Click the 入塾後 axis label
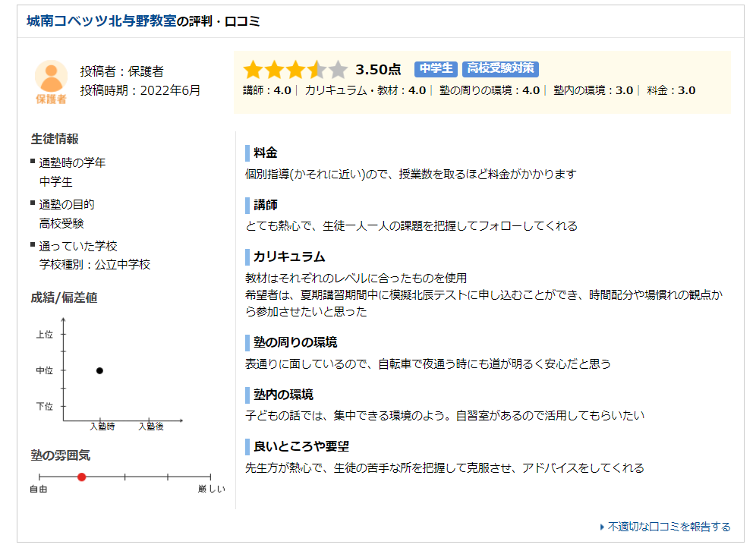Viewport: 756px width, 554px height. click(x=151, y=427)
